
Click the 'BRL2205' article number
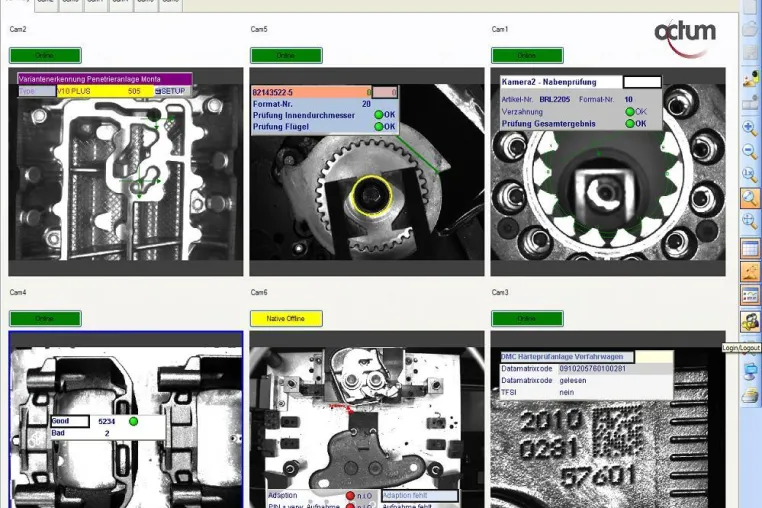tap(554, 99)
